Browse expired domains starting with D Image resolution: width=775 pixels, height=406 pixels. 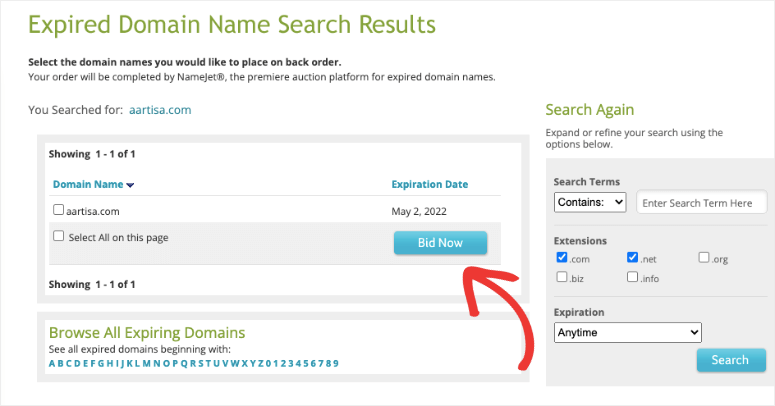coord(77,363)
